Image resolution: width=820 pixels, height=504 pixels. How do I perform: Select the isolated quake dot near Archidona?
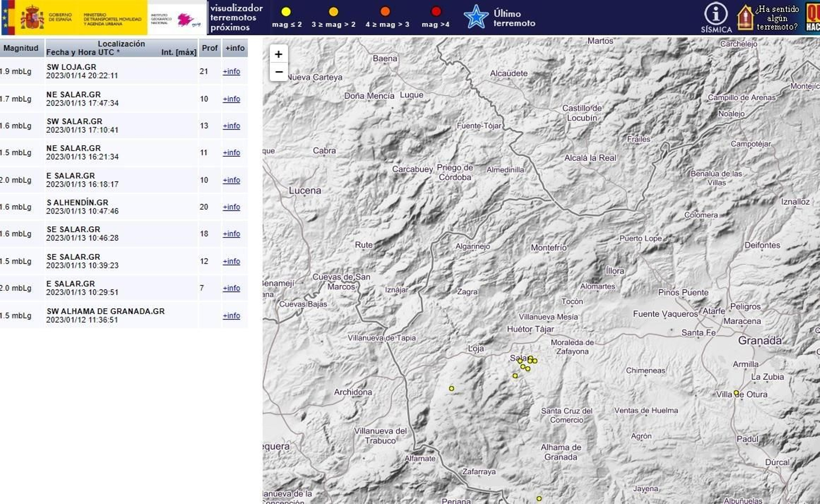coord(451,388)
